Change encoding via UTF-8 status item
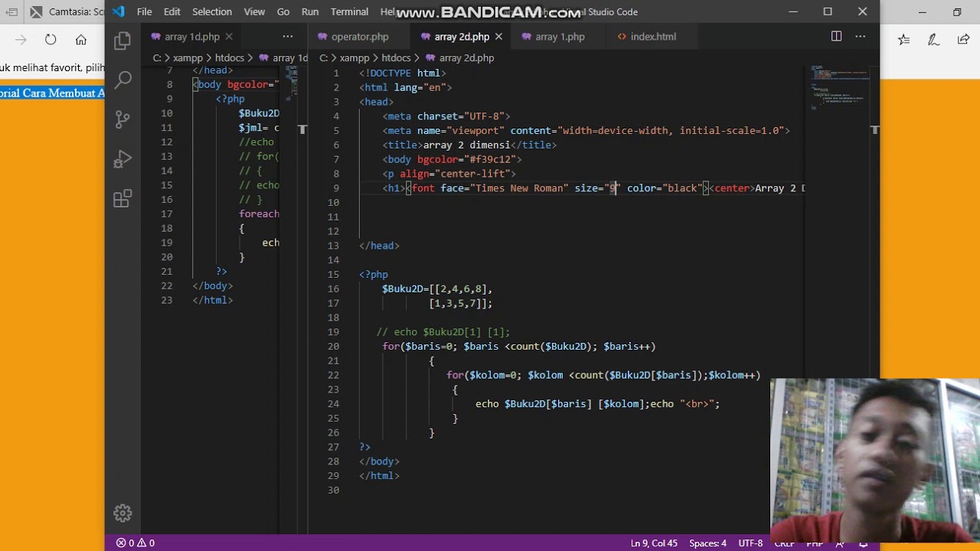This screenshot has width=980, height=551. click(750, 543)
